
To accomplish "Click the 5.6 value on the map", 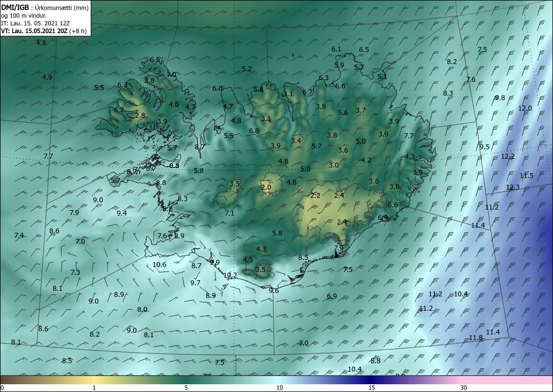I will (x=343, y=112).
